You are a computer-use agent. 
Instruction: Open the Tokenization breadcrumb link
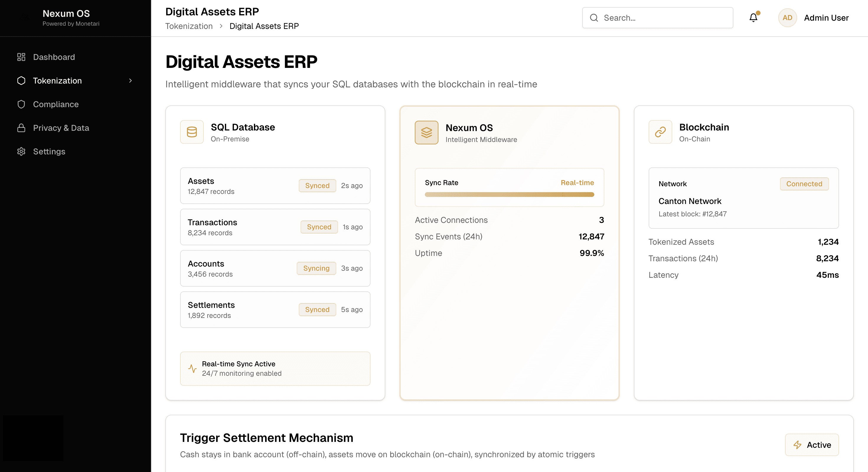(x=189, y=26)
